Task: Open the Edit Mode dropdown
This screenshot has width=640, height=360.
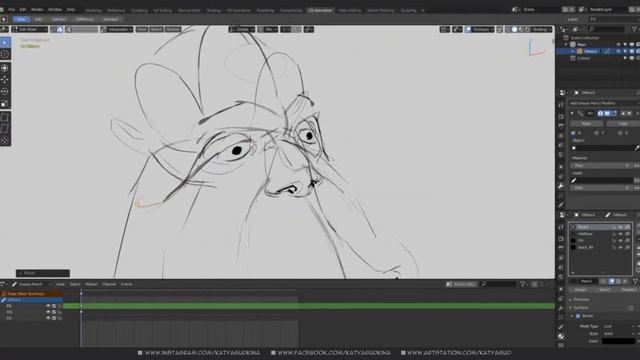Action: tap(29, 29)
